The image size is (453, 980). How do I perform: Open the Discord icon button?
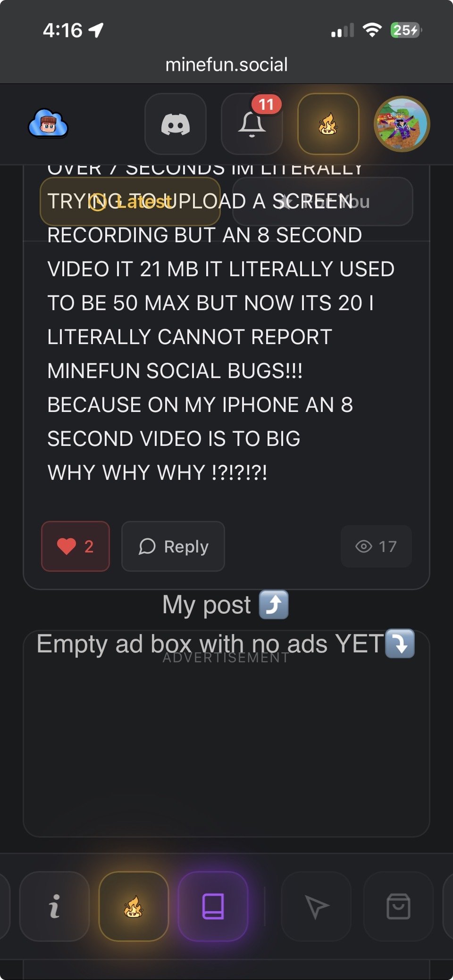(175, 124)
